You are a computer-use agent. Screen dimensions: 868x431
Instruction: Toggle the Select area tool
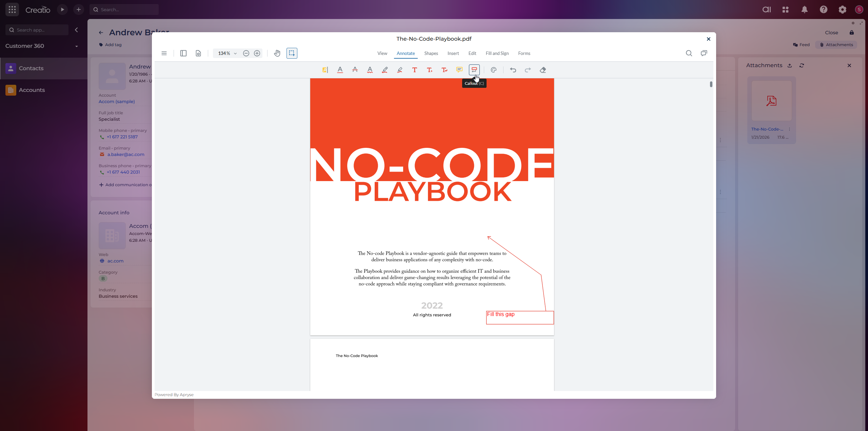pos(292,53)
